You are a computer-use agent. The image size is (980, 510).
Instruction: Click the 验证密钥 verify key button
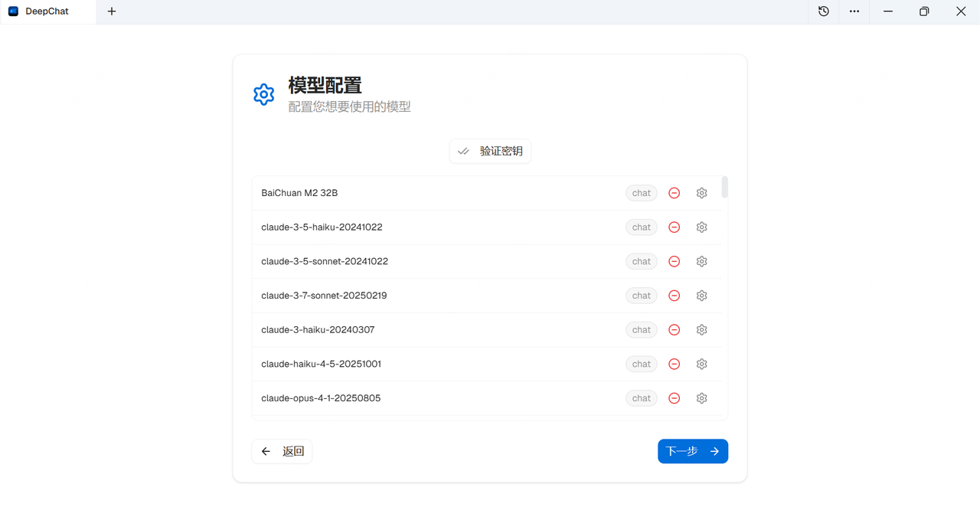(x=490, y=152)
